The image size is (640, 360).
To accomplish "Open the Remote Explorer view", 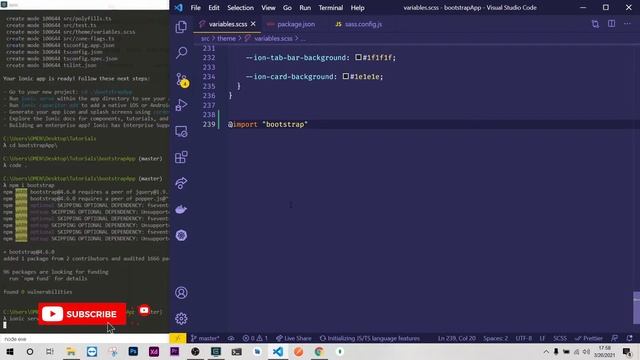I will coord(181,131).
